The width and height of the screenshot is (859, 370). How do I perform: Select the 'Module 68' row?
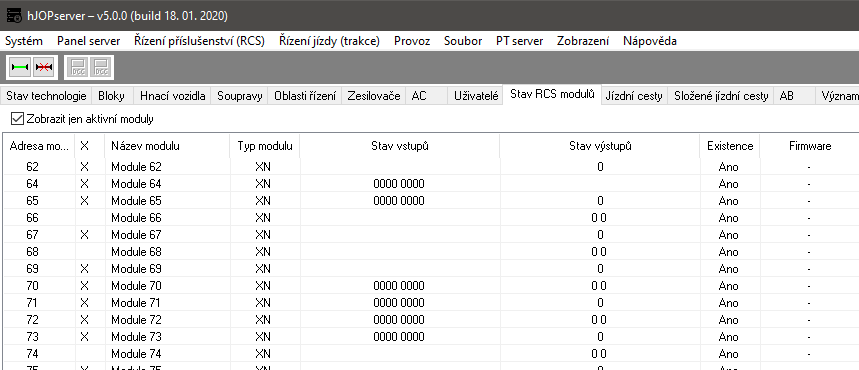432,252
